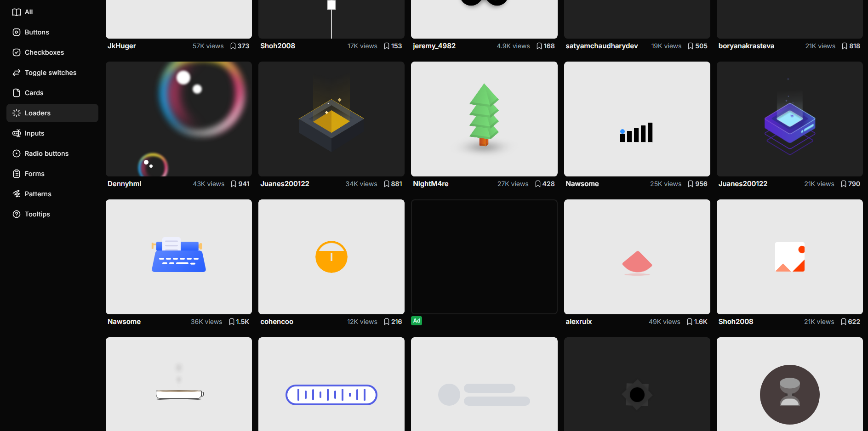Open the Toggle switches category
The height and width of the screenshot is (431, 868).
(50, 73)
